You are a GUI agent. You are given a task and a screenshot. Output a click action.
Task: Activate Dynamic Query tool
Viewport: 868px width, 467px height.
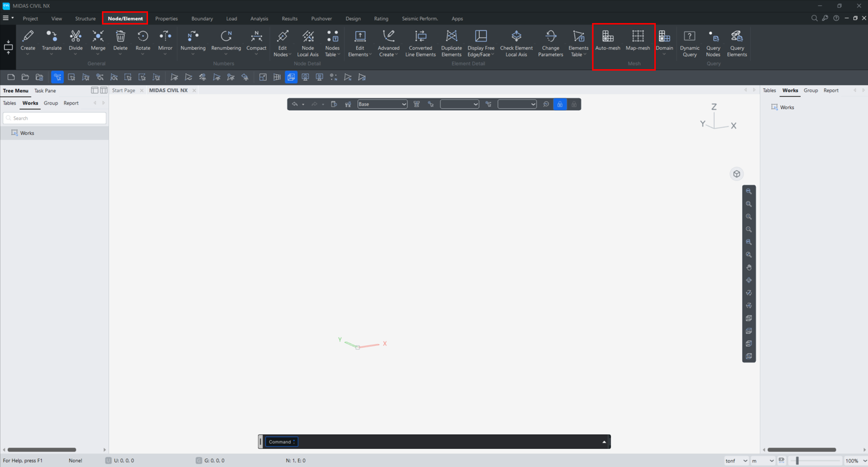[x=690, y=43]
